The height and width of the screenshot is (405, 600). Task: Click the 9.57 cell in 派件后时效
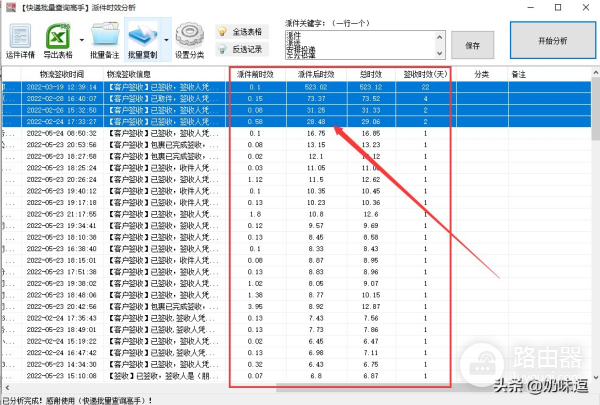(x=316, y=225)
